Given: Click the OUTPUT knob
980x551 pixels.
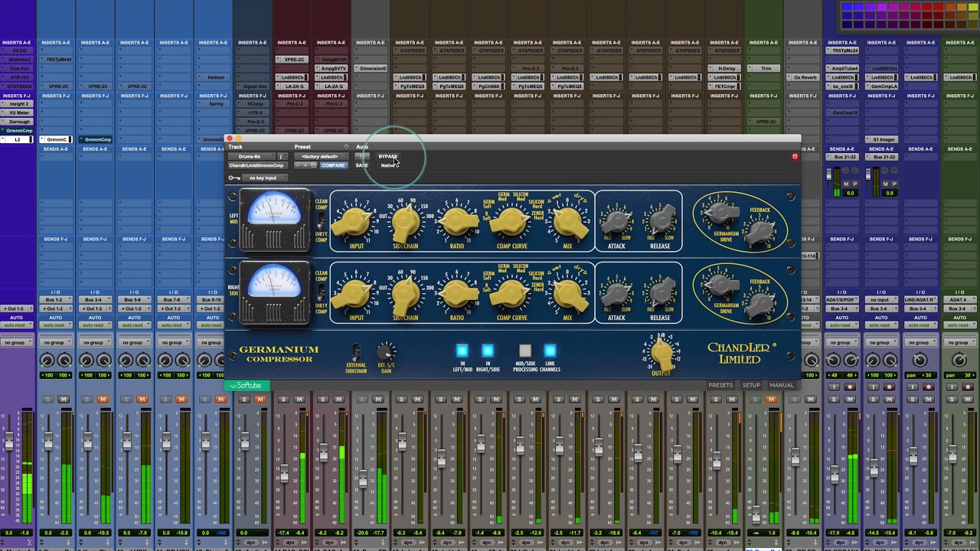Looking at the screenshot, I should coord(661,354).
